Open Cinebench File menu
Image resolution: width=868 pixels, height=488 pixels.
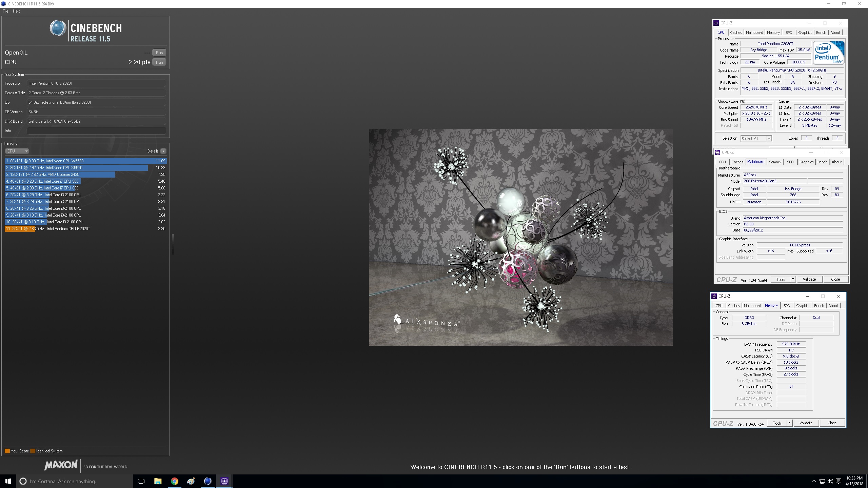point(5,11)
